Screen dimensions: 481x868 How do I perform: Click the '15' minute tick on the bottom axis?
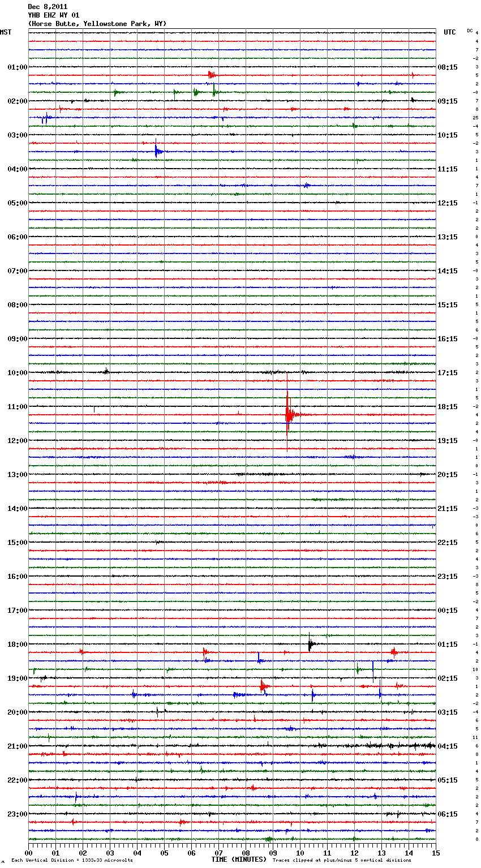click(x=436, y=853)
